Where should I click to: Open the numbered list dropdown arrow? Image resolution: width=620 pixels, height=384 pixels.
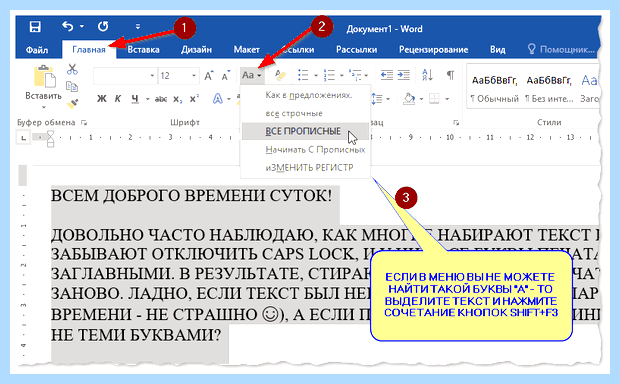(x=341, y=75)
